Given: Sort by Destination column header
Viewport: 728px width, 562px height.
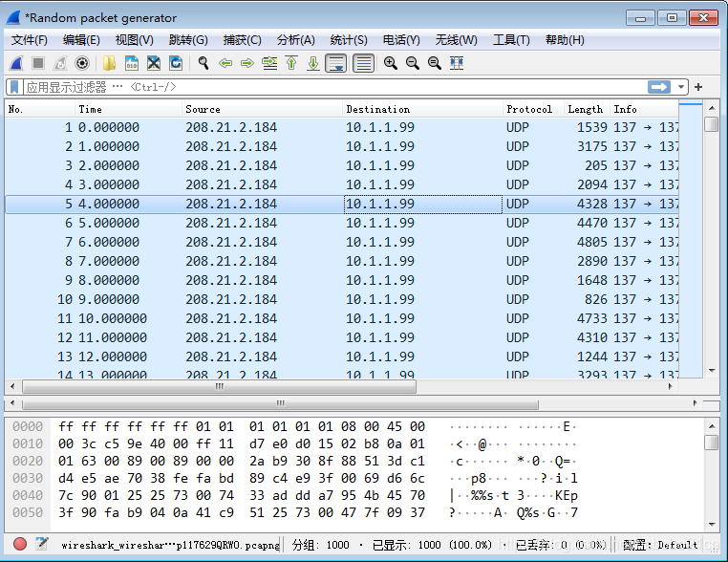Looking at the screenshot, I should (x=422, y=109).
